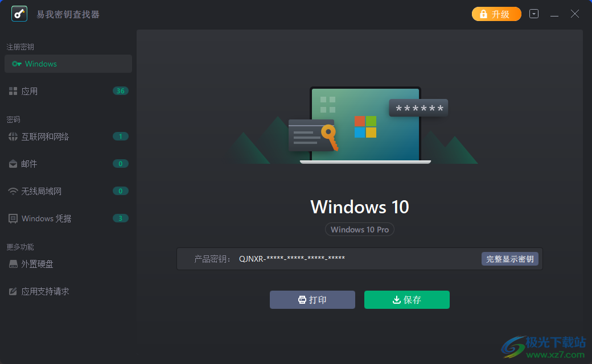Click the 保存 save button
The height and width of the screenshot is (364, 592).
pyautogui.click(x=406, y=300)
